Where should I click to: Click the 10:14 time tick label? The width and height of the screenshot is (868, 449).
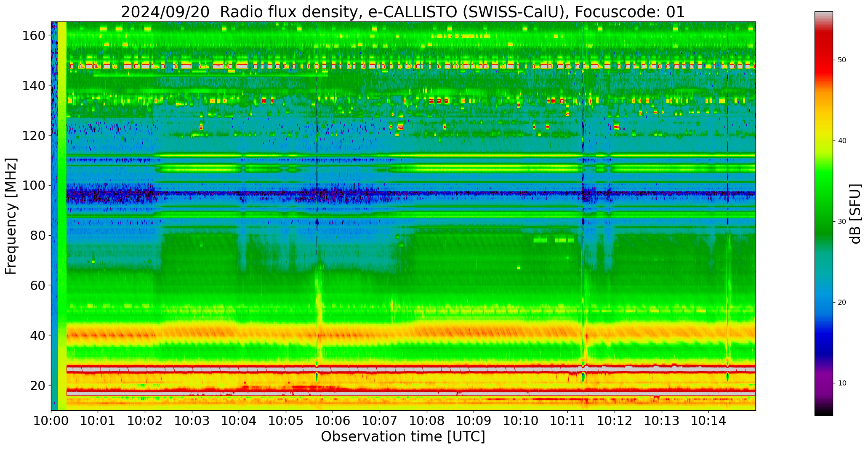pyautogui.click(x=708, y=420)
